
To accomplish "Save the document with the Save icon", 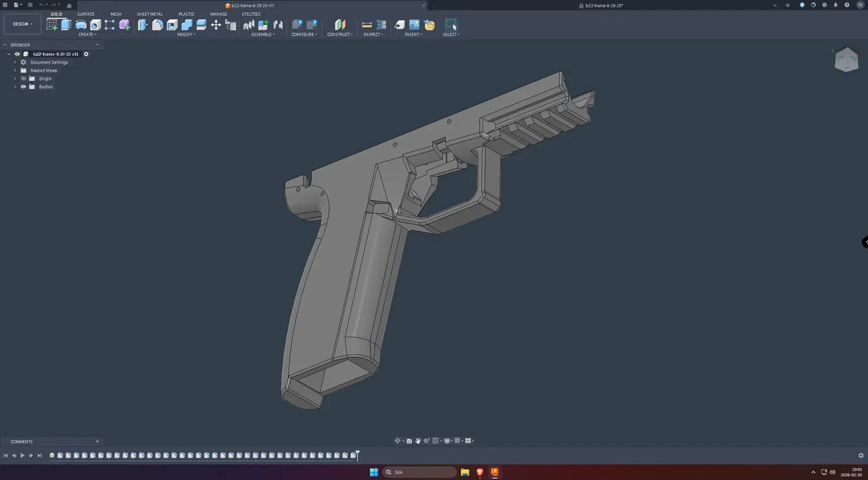I will click(30, 5).
